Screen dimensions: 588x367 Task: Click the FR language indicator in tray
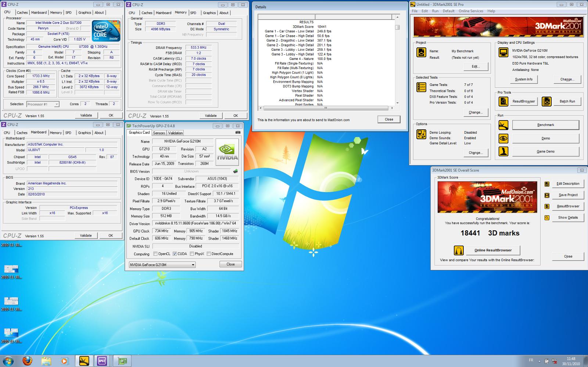[x=531, y=360]
